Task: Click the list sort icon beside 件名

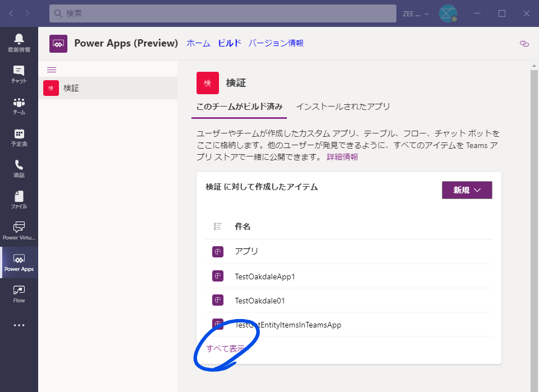Action: [x=218, y=226]
